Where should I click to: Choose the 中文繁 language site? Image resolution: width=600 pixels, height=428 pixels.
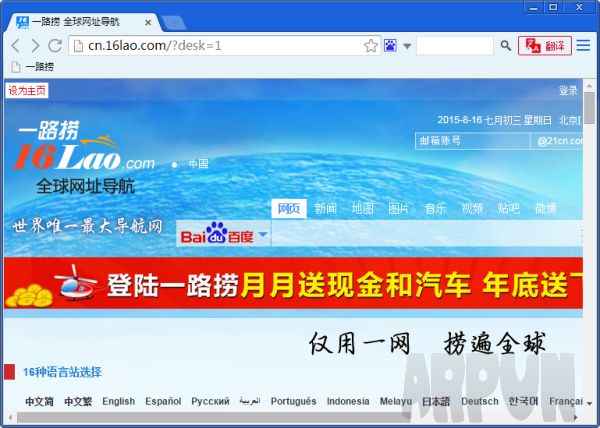(78, 401)
